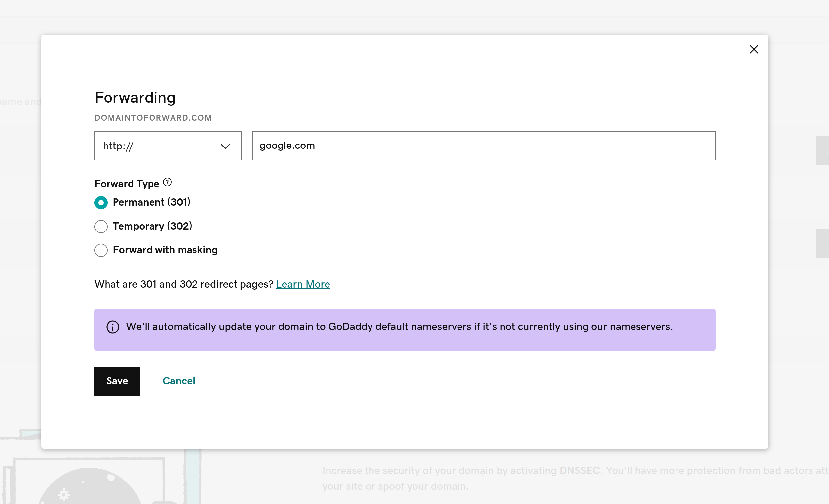829x504 pixels.
Task: Select the Temporary (302) radio button
Action: 101,227
